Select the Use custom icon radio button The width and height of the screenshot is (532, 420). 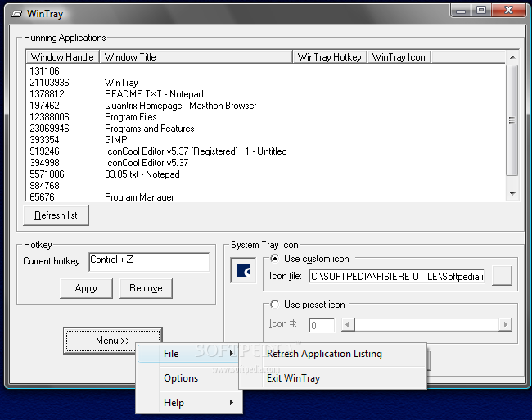click(274, 259)
